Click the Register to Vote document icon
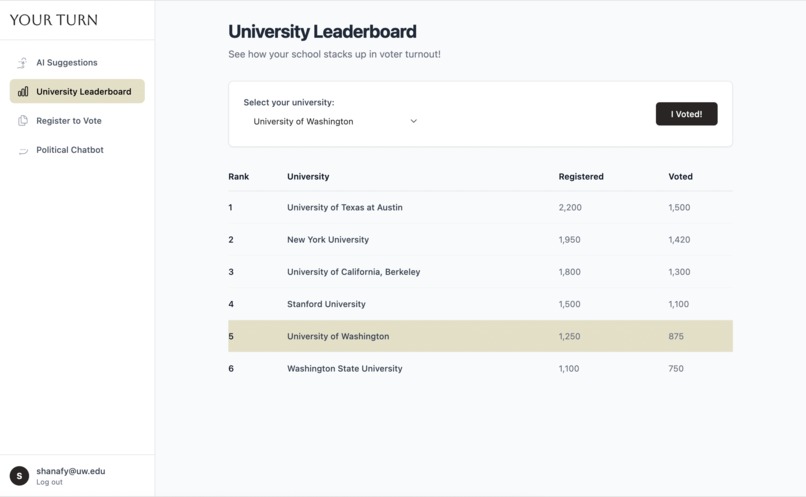This screenshot has width=806, height=497. point(23,121)
